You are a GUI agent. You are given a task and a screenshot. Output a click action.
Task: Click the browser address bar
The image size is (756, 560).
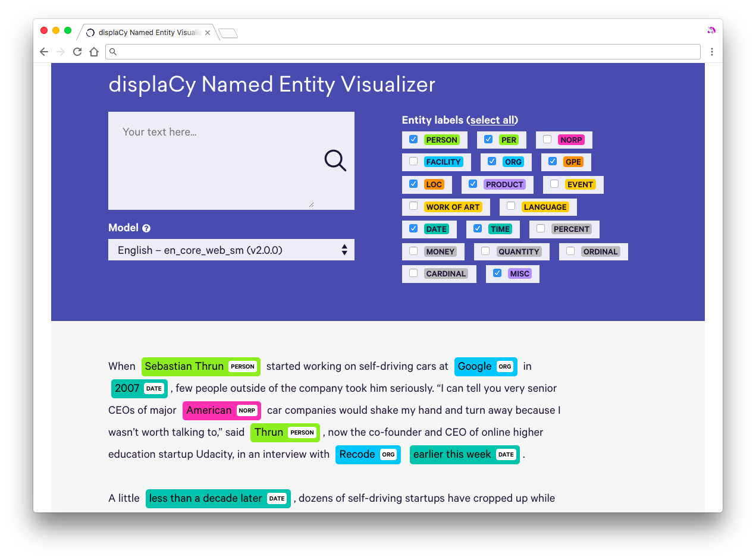pos(403,52)
